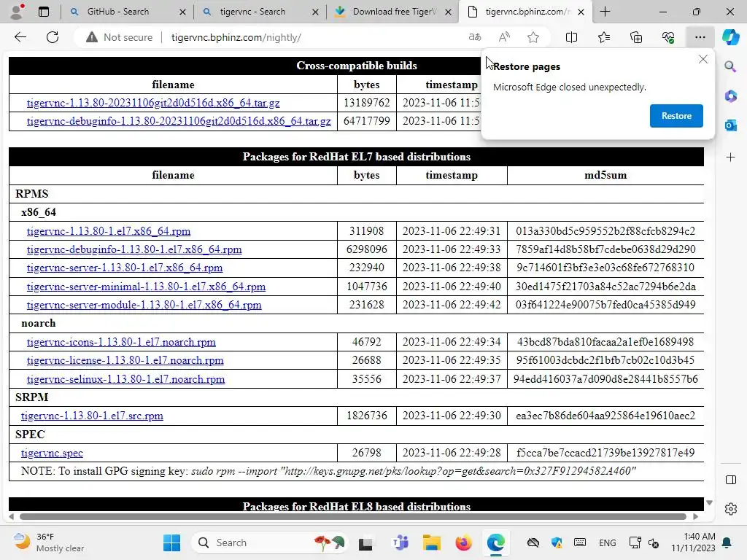This screenshot has height=560, width=747.
Task: Click the Restore button
Action: [676, 116]
